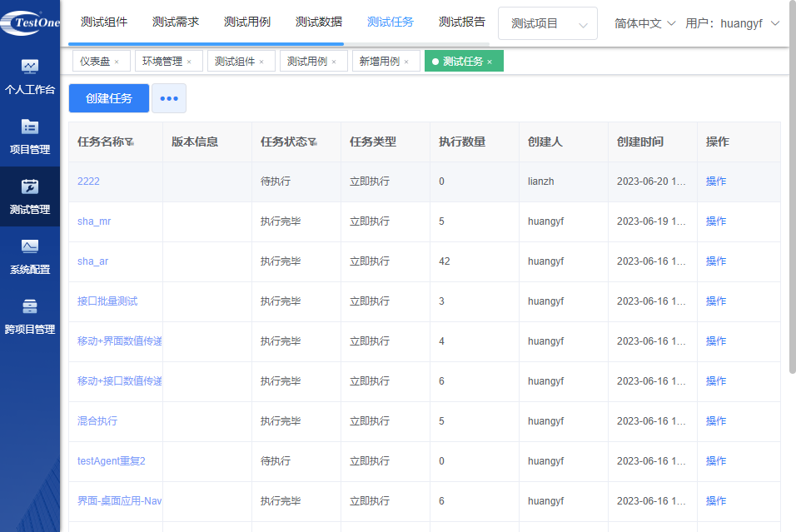This screenshot has height=532, width=796.
Task: Open 系统配置 sidebar icon
Action: coord(30,246)
